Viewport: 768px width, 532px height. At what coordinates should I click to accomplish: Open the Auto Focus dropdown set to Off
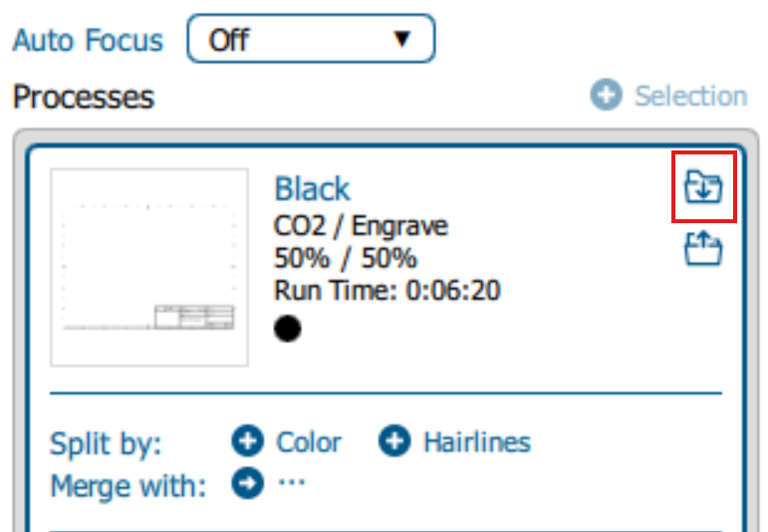pyautogui.click(x=311, y=39)
